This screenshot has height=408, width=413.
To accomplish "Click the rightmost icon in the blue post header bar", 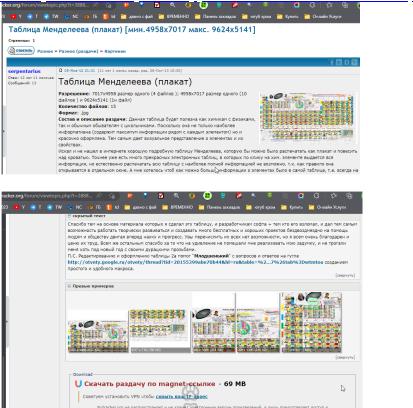I will pyautogui.click(x=354, y=62).
